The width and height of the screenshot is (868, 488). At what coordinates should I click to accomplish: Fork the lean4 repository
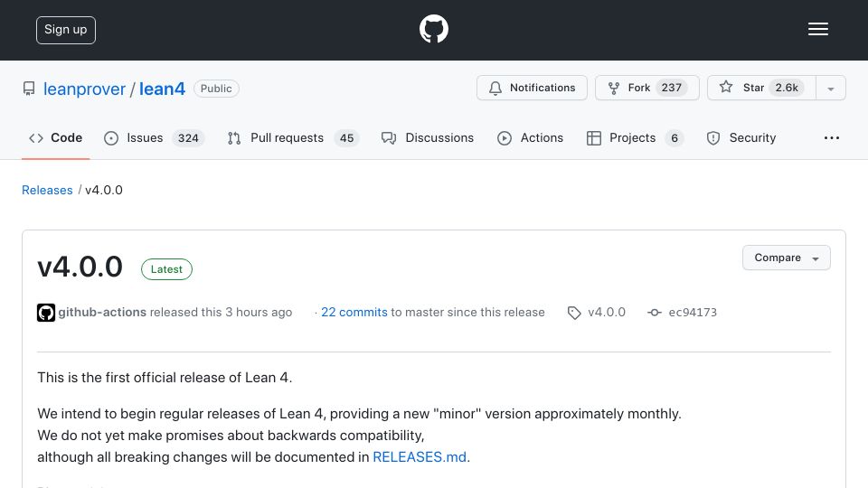647,88
